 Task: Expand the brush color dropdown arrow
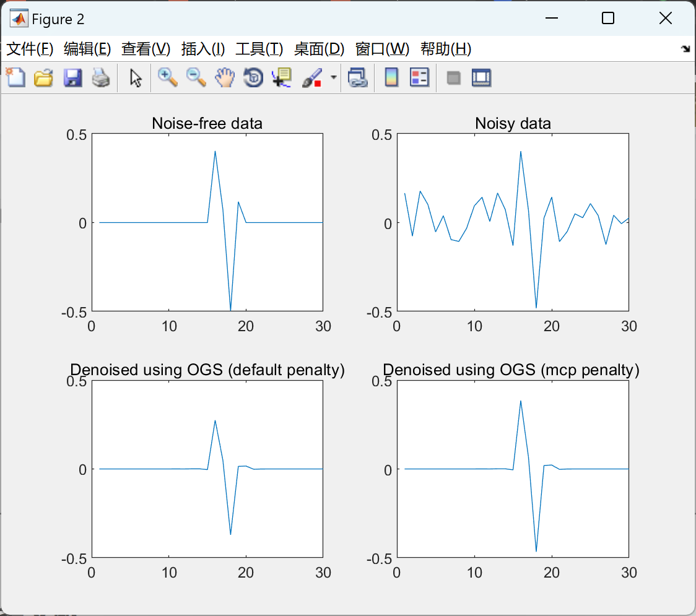pyautogui.click(x=333, y=77)
